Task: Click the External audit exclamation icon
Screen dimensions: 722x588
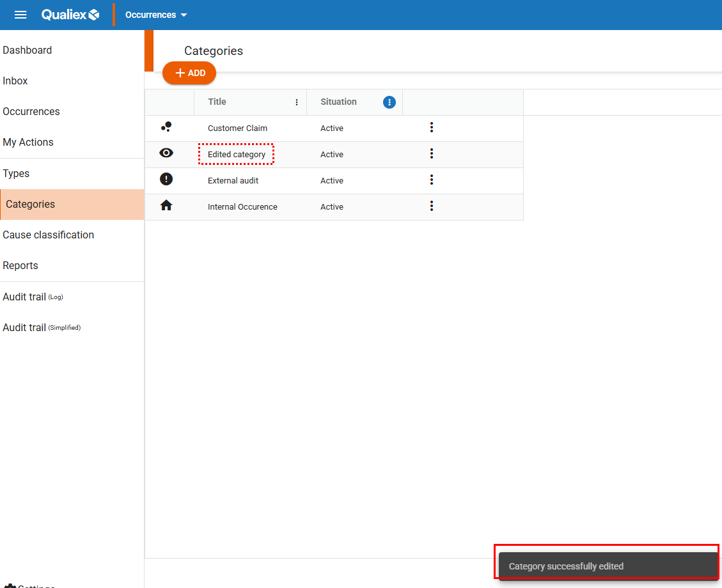Action: click(x=166, y=180)
